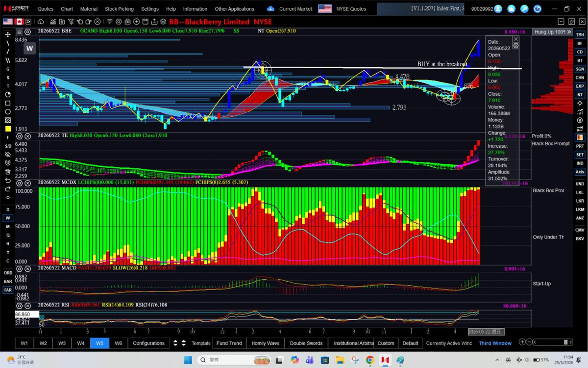588x368 pixels.
Task: Click the wireless signal toolbar icon
Action: (109, 22)
